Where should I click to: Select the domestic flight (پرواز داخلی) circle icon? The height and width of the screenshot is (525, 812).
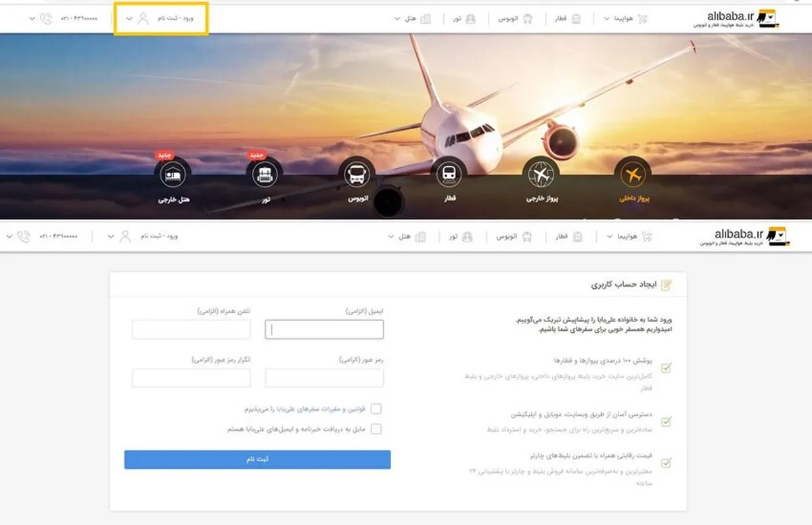633,175
